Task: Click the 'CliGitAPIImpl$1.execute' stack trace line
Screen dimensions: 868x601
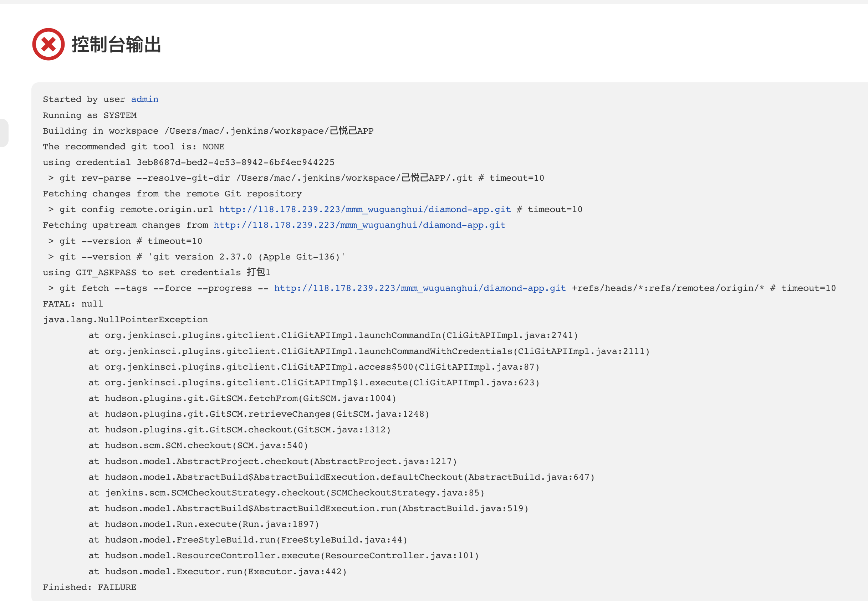Action: [314, 382]
